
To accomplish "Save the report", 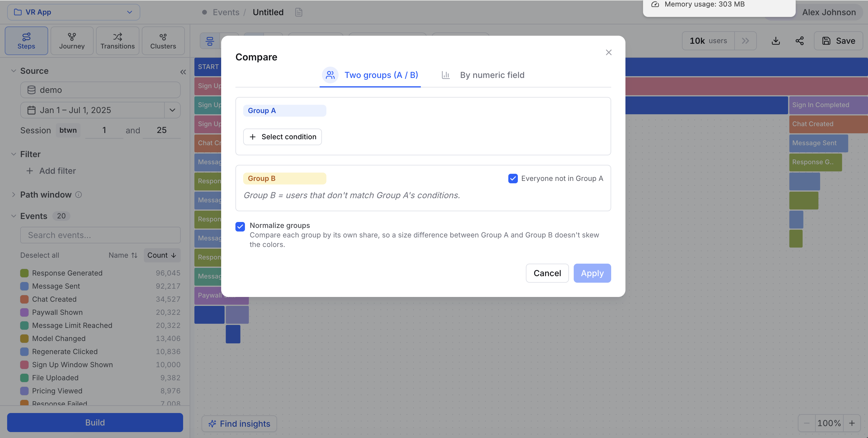I will 838,41.
